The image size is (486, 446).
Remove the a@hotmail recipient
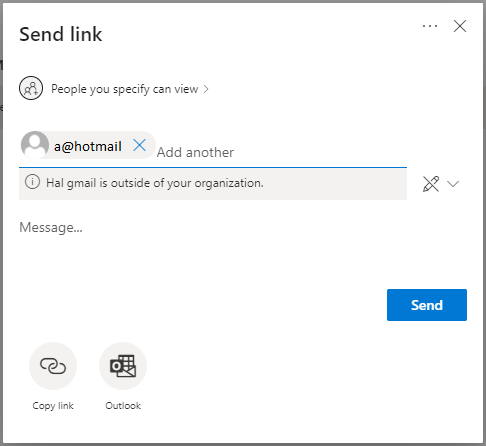coord(139,145)
